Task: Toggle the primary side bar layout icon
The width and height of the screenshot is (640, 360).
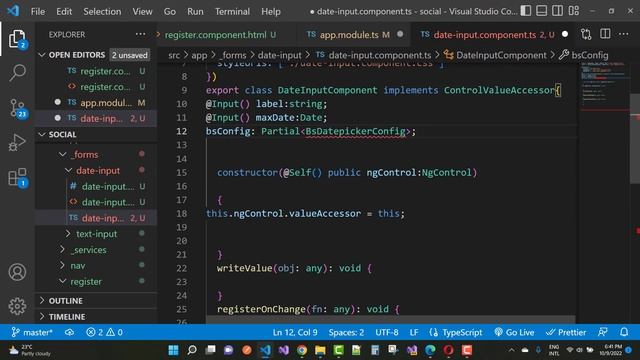Action: tap(526, 11)
